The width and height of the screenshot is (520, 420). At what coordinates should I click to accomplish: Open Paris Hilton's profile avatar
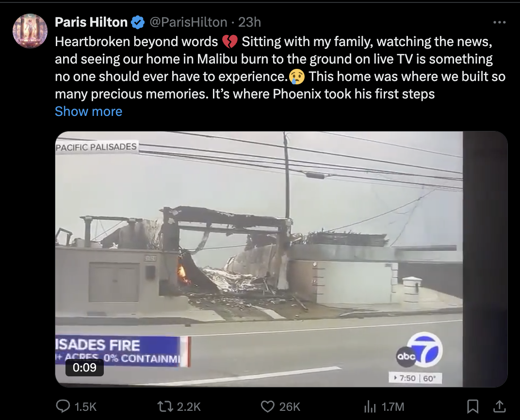pyautogui.click(x=30, y=31)
